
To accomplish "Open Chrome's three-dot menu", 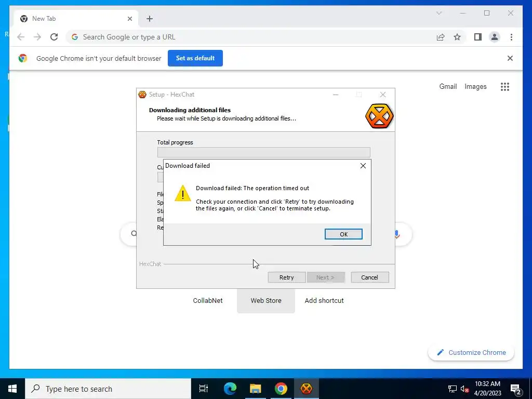I will pyautogui.click(x=511, y=37).
